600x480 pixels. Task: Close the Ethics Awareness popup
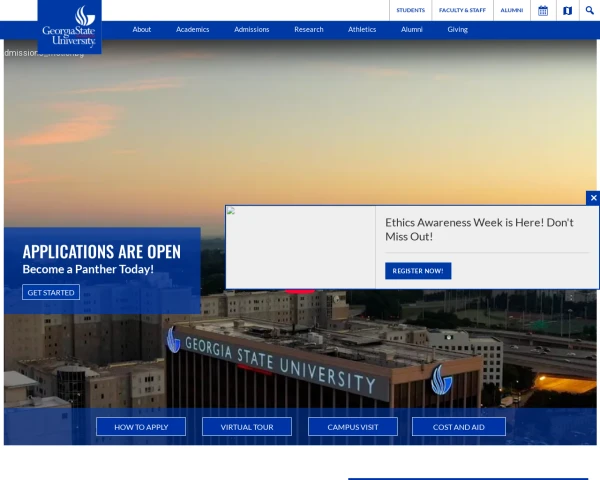pyautogui.click(x=592, y=198)
